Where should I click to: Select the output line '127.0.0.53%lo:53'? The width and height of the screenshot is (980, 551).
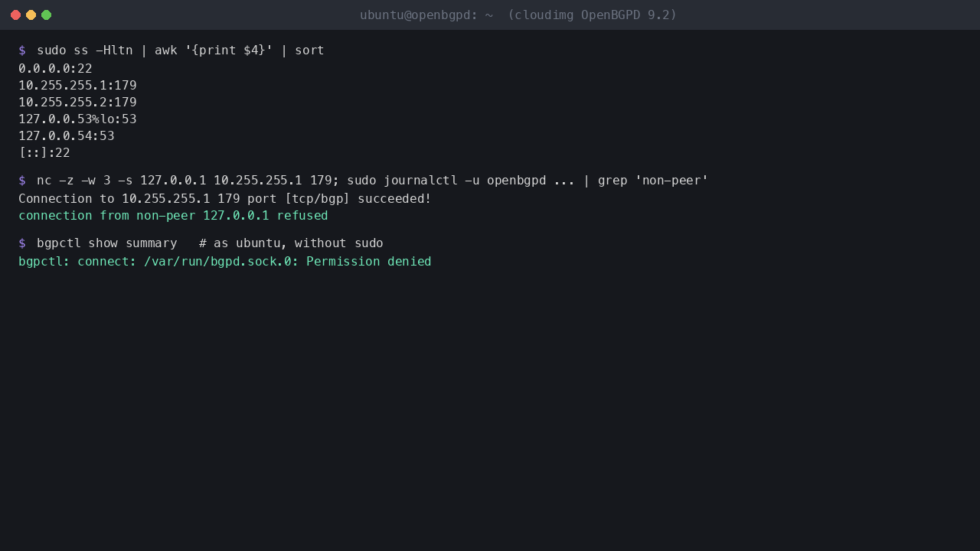point(77,119)
